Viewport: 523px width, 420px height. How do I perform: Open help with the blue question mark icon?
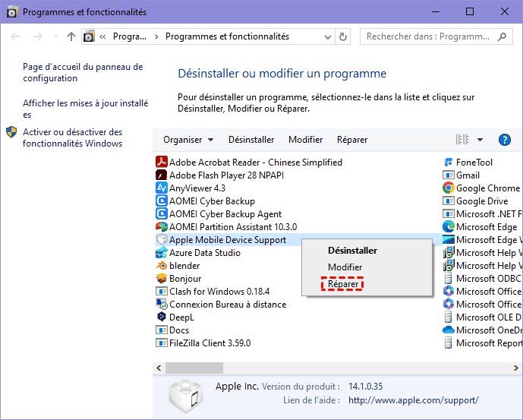tap(504, 140)
